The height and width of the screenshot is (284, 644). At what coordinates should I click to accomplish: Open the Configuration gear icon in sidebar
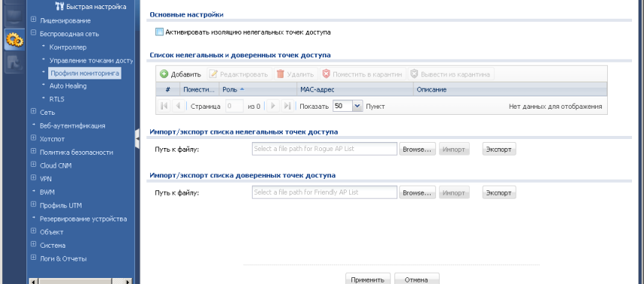click(x=14, y=40)
